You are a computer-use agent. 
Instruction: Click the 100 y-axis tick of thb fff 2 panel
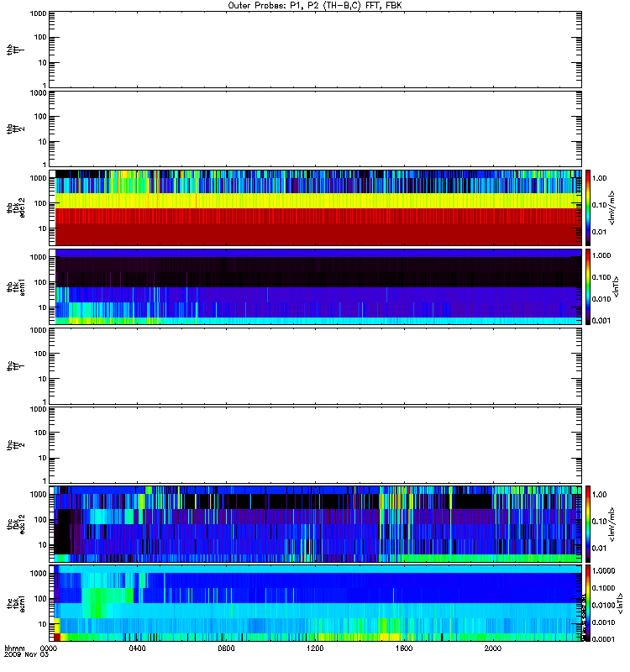pos(42,117)
